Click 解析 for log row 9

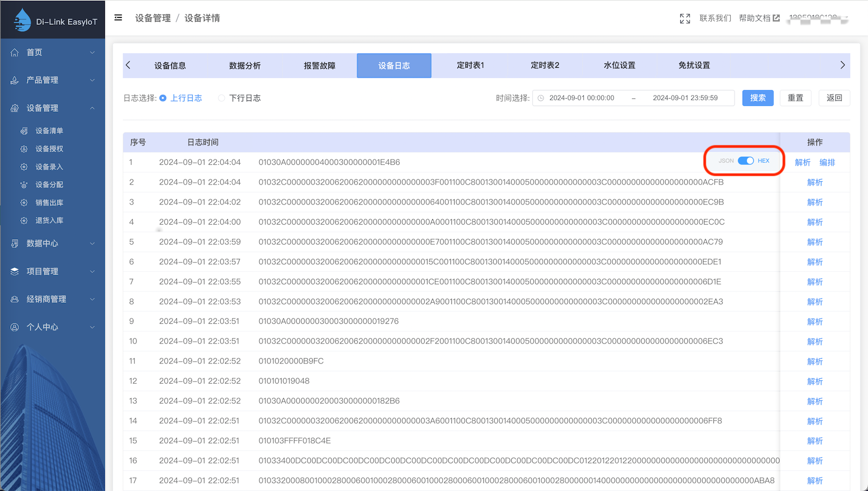[815, 322]
